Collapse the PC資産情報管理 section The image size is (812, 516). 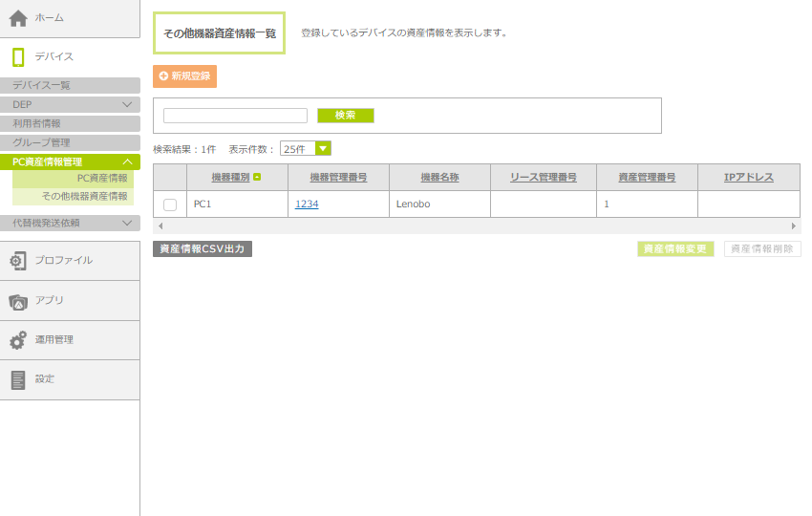click(x=127, y=162)
